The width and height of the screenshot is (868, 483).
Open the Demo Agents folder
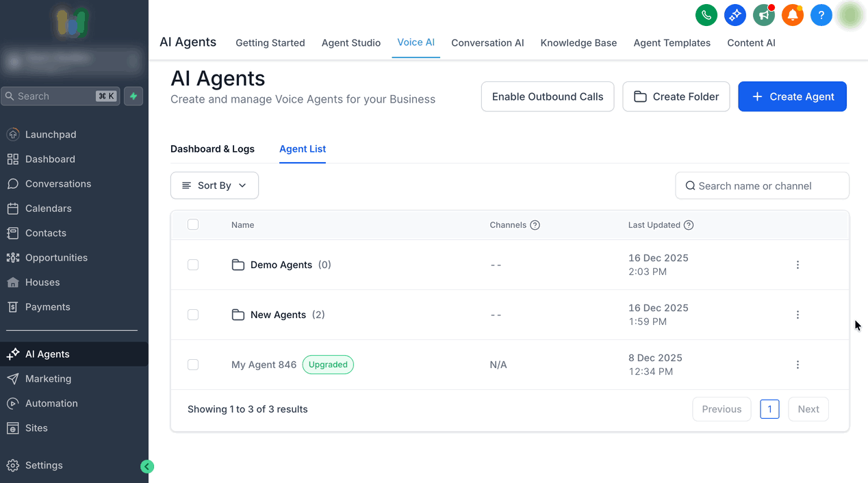[x=281, y=265]
